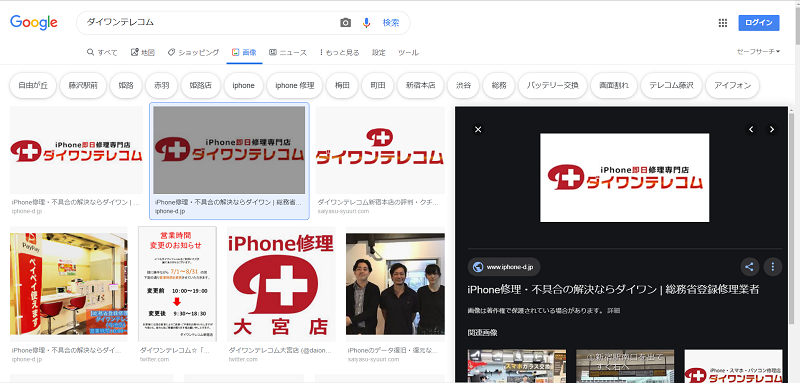Open PayPay store counter photo thumbnail
The image size is (800, 383).
(69, 284)
